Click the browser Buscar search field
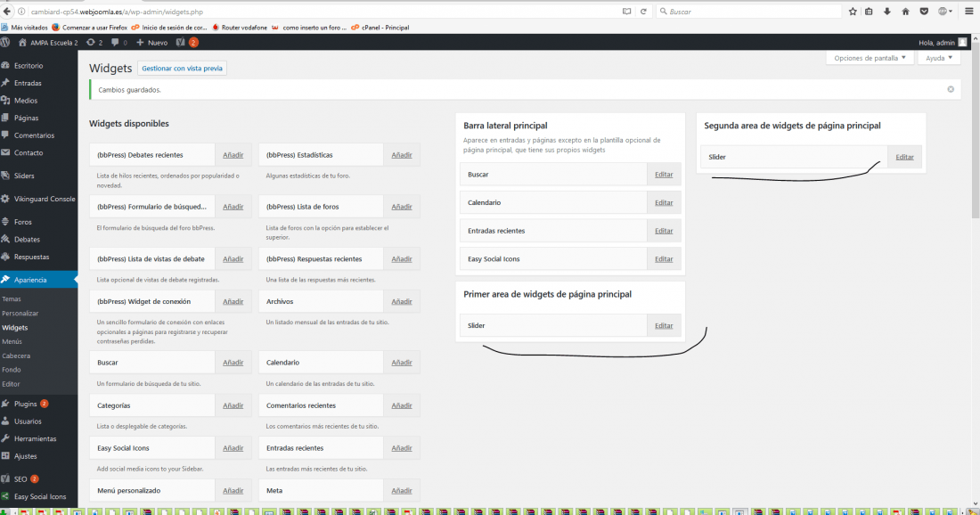980x515 pixels. [748, 12]
